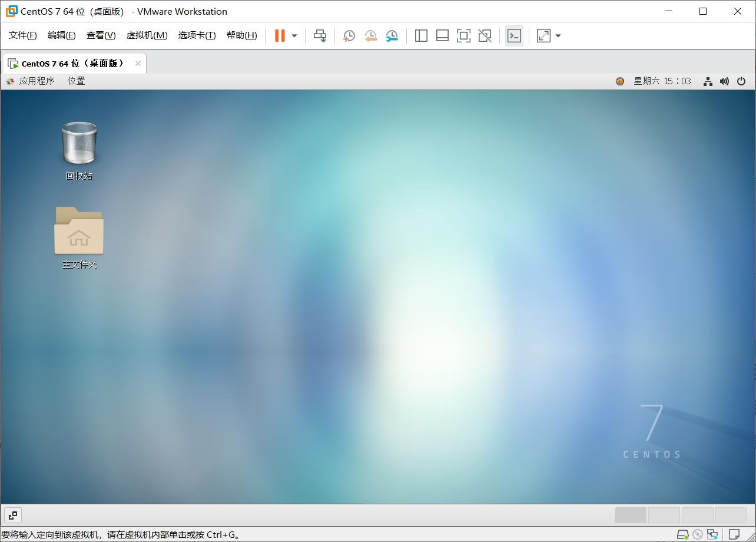Open the 帮助(H) menu
The image size is (756, 542).
(242, 35)
